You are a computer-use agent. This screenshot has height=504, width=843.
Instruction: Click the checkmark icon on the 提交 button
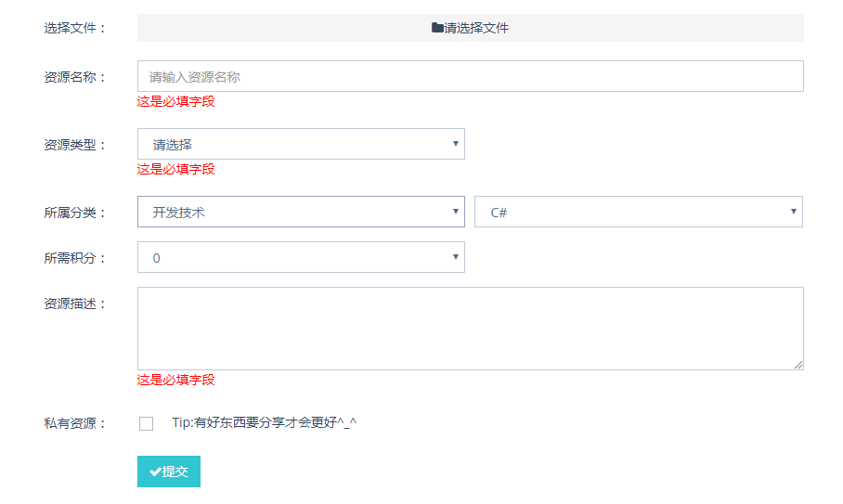(155, 472)
